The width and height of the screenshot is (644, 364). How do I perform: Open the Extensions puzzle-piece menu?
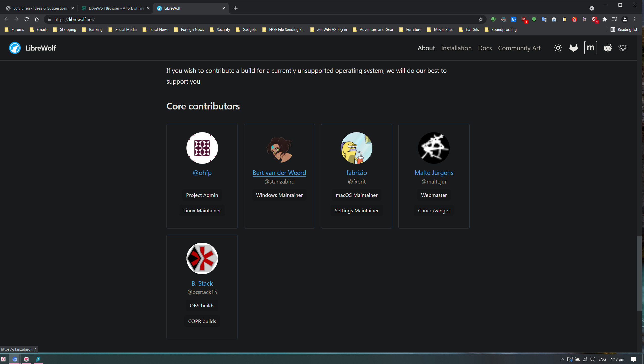(x=605, y=19)
